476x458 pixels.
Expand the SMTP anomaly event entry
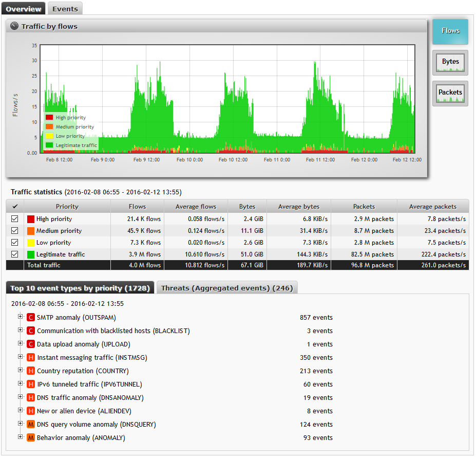(20, 317)
